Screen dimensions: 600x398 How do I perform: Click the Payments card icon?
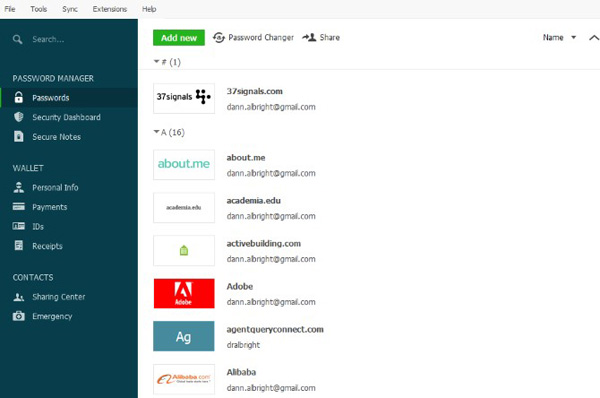(18, 207)
